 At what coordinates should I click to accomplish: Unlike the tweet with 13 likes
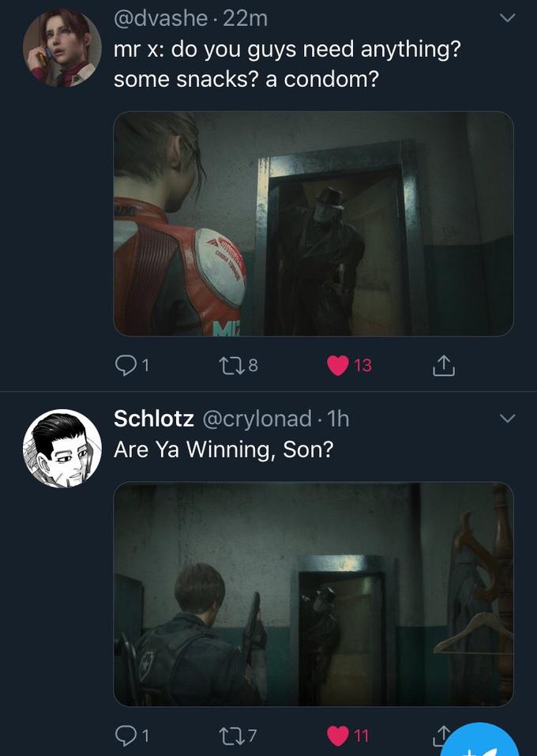click(x=337, y=366)
